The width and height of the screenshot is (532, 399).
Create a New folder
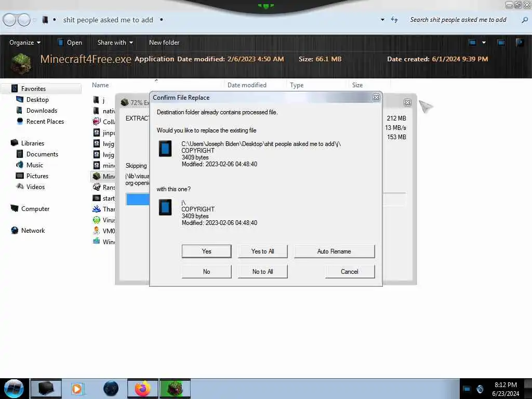(x=164, y=43)
